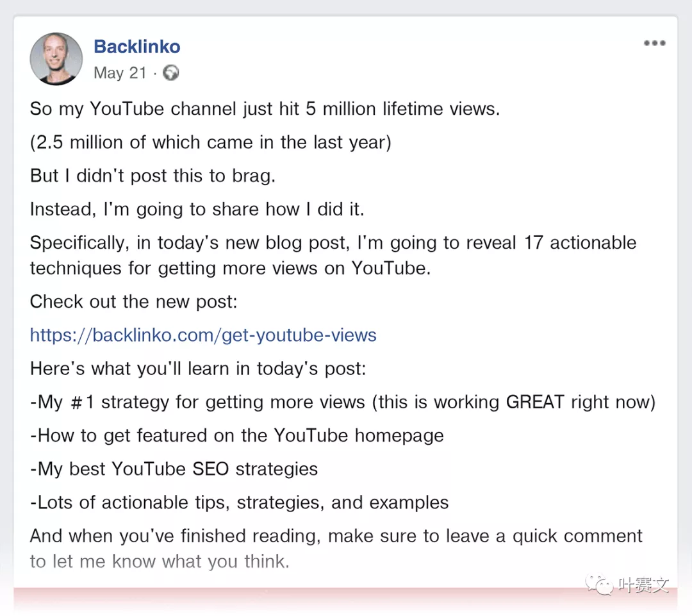This screenshot has width=692, height=616.
Task: Open the Backlinko page name link
Action: 137,47
